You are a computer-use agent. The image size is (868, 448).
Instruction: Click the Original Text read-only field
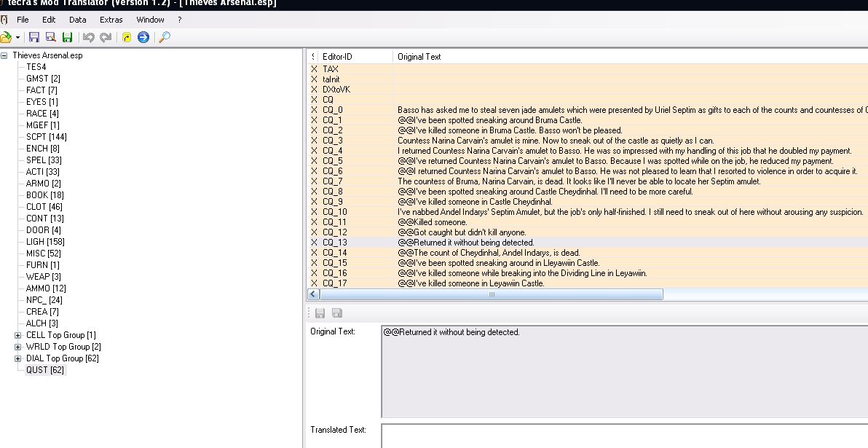tap(625, 372)
